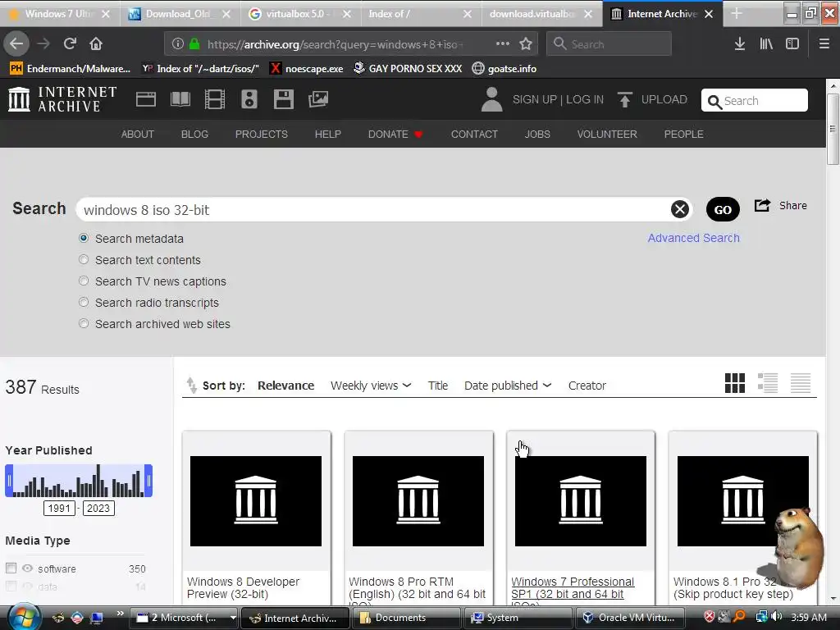Open Windows Start orb
Viewport: 840px width, 630px height.
point(22,617)
